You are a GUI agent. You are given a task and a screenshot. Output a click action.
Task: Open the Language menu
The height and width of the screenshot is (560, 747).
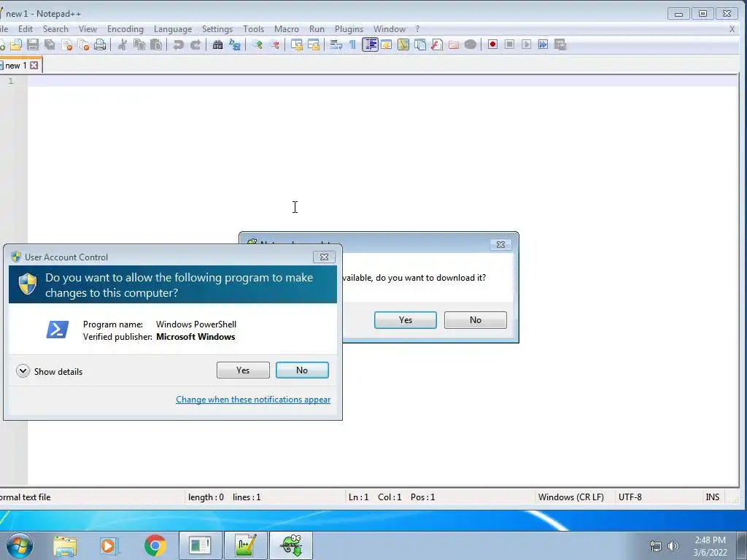(x=173, y=29)
